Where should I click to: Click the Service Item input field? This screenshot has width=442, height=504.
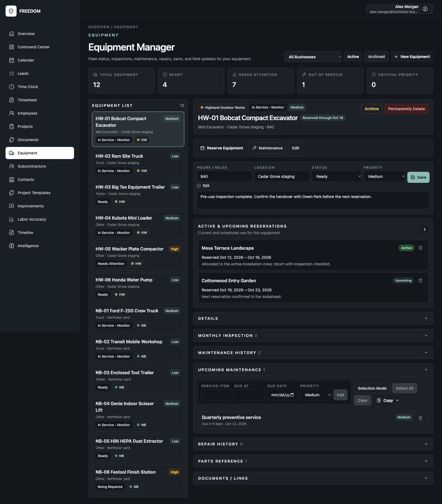(217, 395)
